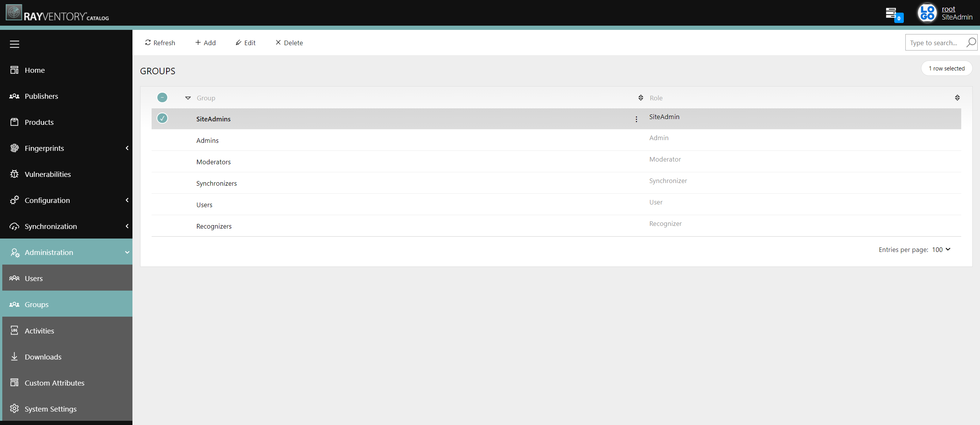
Task: Check the Admins group row
Action: click(x=162, y=140)
